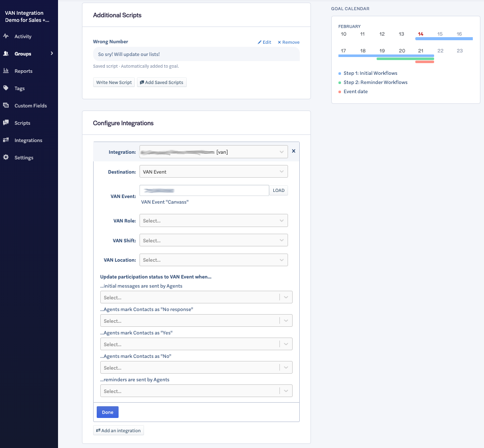Click the Integrations arrows icon
The width and height of the screenshot is (484, 448).
[x=6, y=140]
